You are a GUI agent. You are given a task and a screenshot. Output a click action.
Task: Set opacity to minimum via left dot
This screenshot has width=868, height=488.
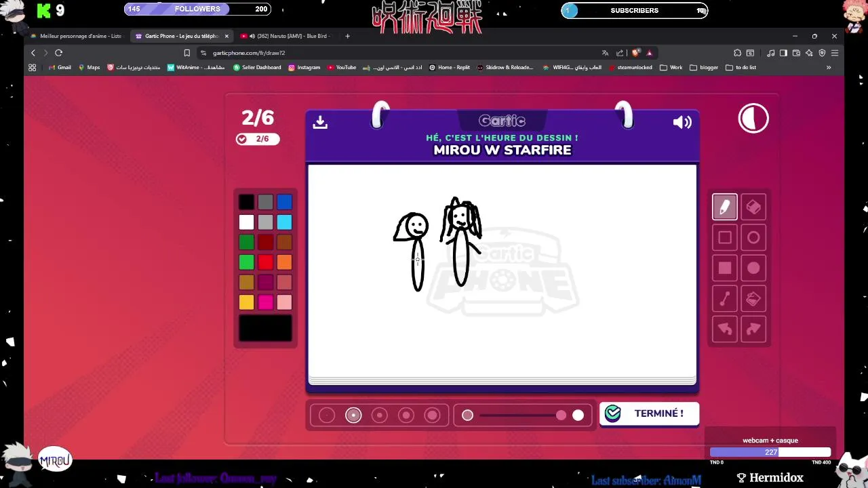coord(467,415)
